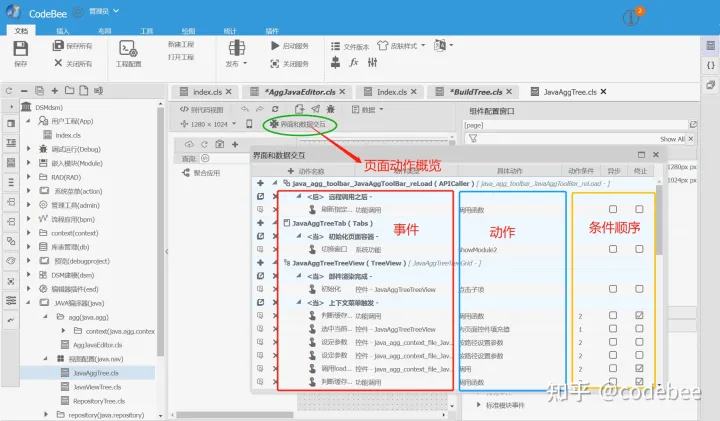
Task: Open 工程配置 project configuration icon
Action: (x=128, y=49)
